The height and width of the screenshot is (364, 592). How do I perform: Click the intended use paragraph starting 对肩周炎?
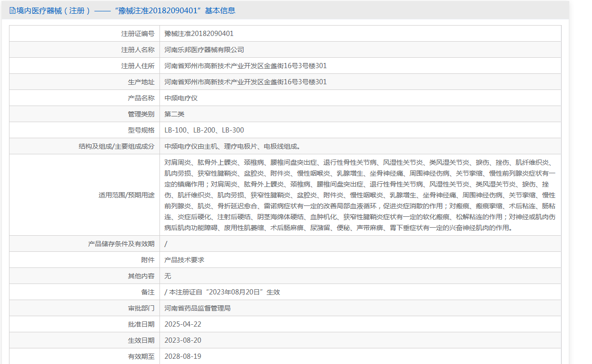pyautogui.click(x=360, y=195)
